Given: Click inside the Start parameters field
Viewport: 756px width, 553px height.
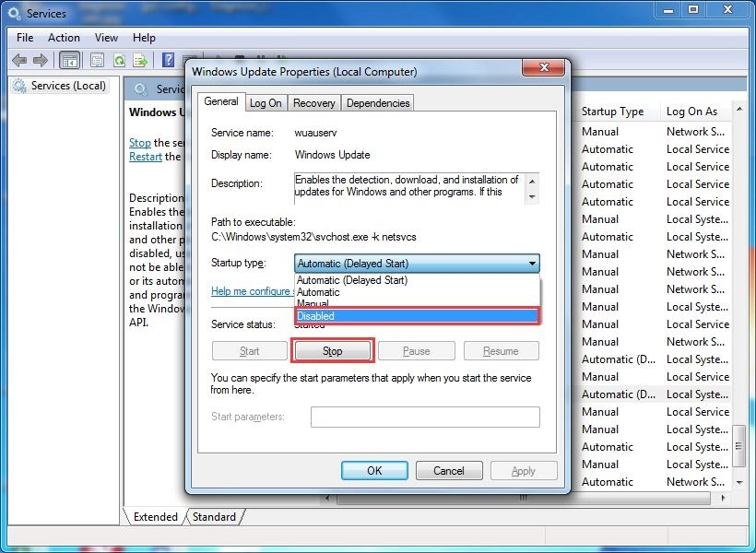Looking at the screenshot, I should [x=424, y=417].
